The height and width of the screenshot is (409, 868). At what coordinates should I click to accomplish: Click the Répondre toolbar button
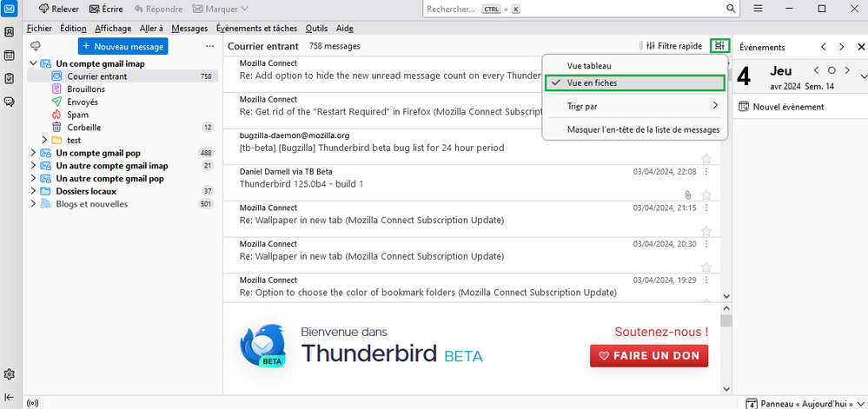(158, 9)
